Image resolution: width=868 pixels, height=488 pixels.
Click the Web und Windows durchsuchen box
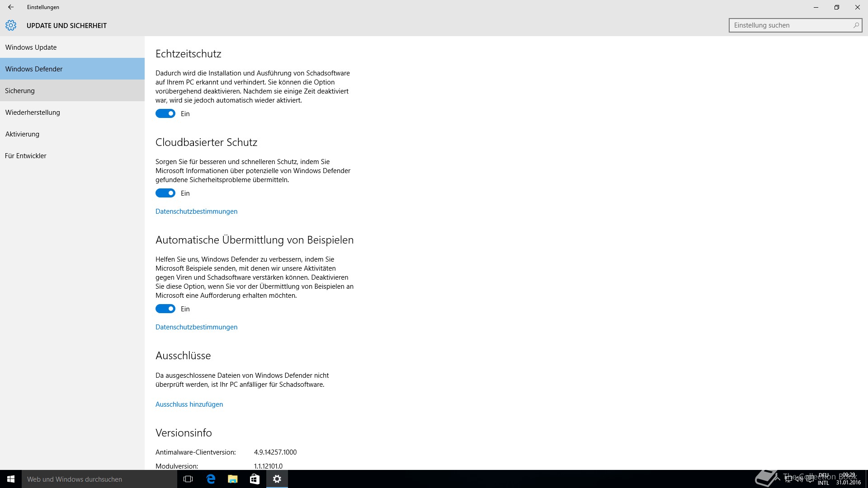[x=99, y=479]
